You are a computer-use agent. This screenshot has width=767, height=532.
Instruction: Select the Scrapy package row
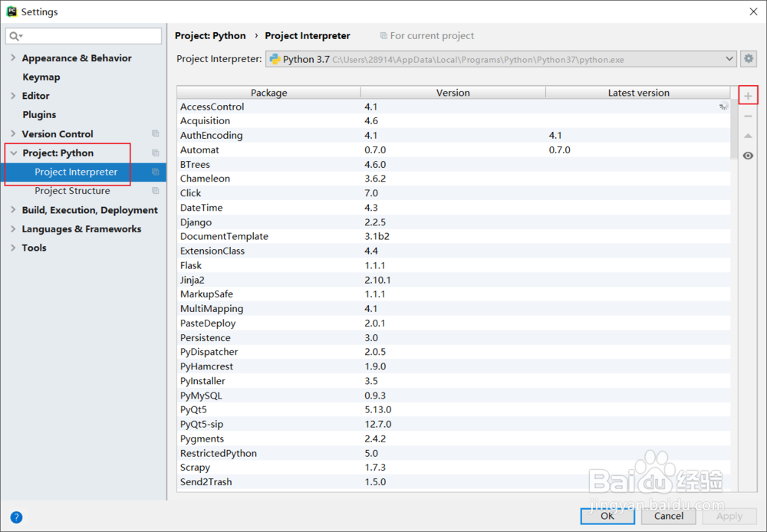point(454,468)
